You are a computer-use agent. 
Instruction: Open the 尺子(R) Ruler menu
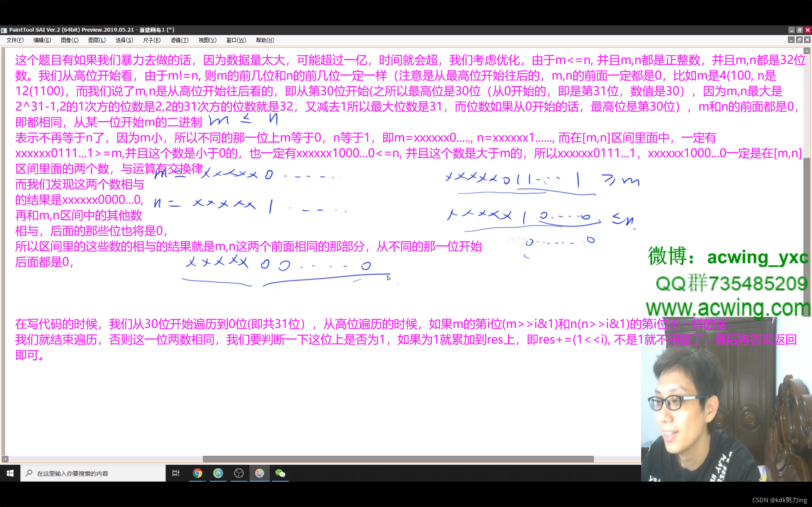pos(152,40)
